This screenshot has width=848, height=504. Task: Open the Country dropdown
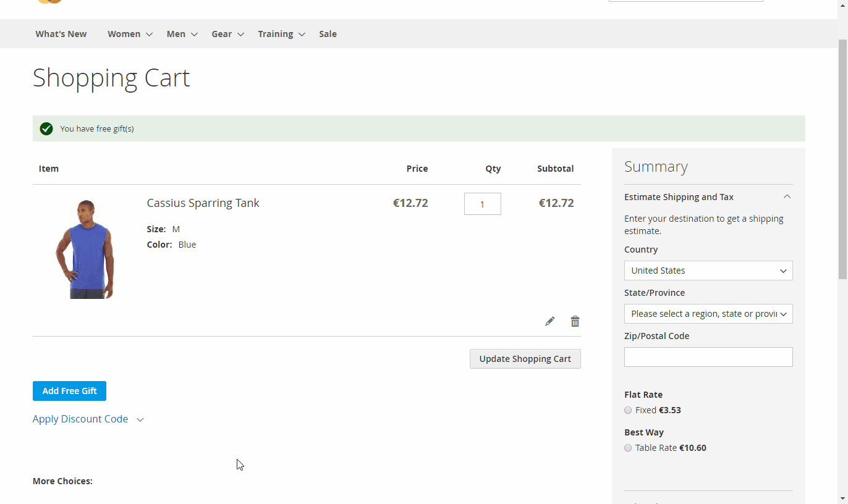pyautogui.click(x=708, y=271)
